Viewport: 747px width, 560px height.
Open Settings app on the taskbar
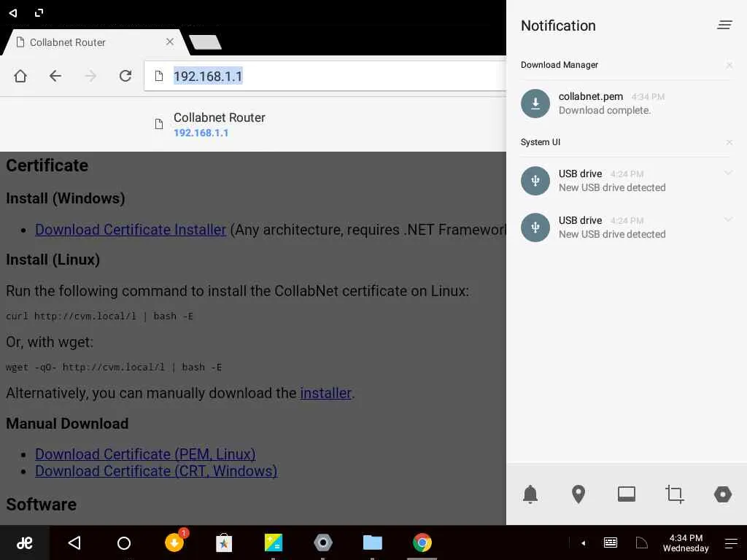pyautogui.click(x=323, y=542)
